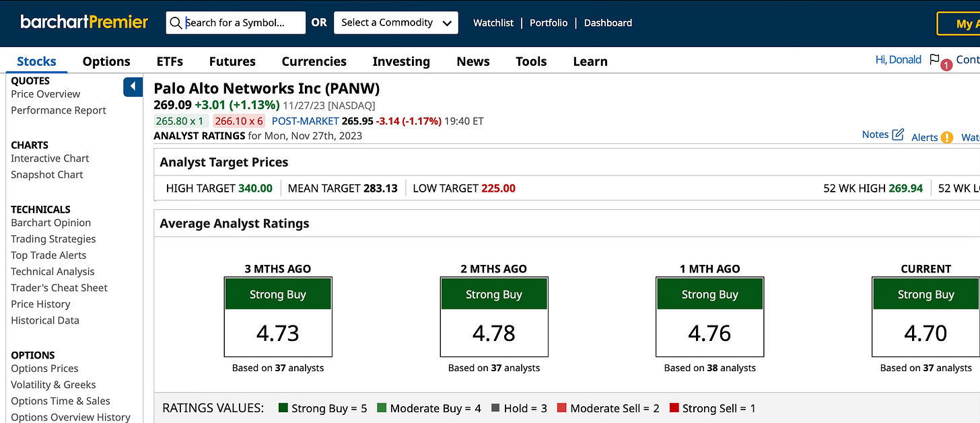Screen dimensions: 980x423
Task: Click the POST-MARKET label
Action: tap(306, 121)
